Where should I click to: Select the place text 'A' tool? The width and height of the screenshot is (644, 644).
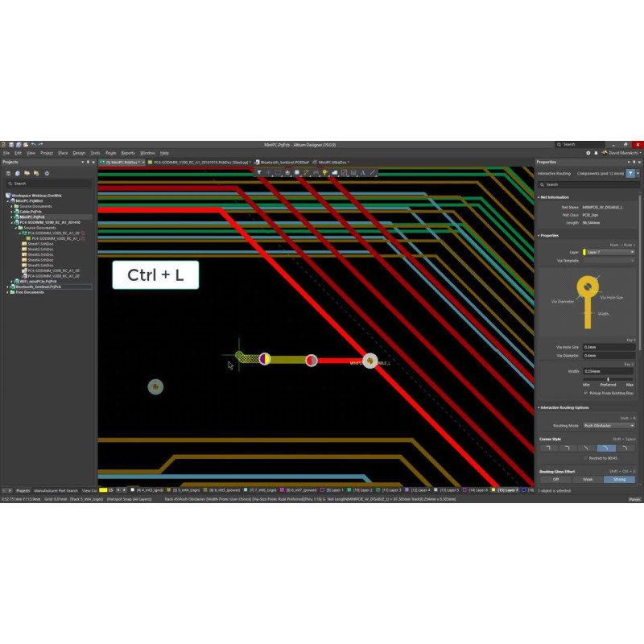363,172
